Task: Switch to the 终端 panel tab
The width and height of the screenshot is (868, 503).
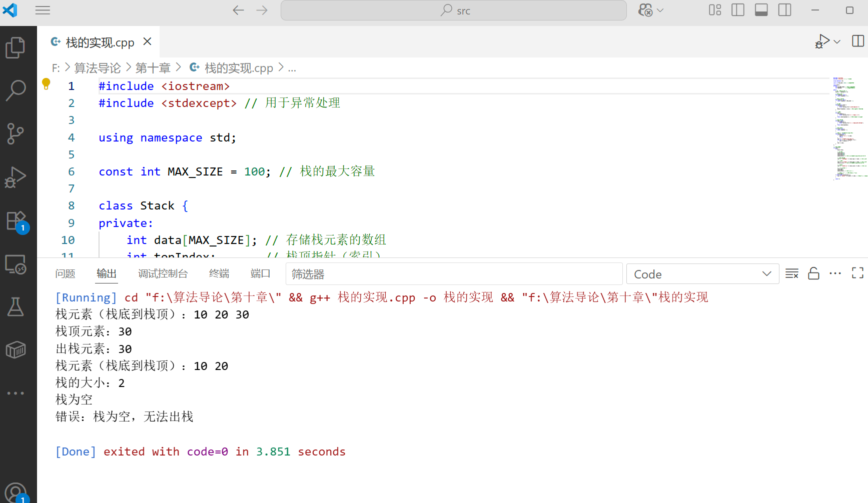Action: 219,274
